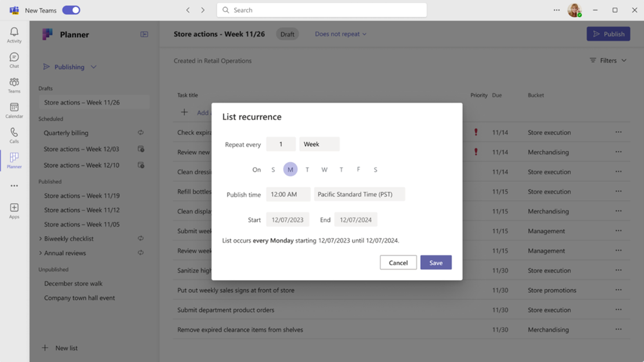The height and width of the screenshot is (362, 644).
Task: Open settings and more ellipsis in title bar
Action: (556, 10)
